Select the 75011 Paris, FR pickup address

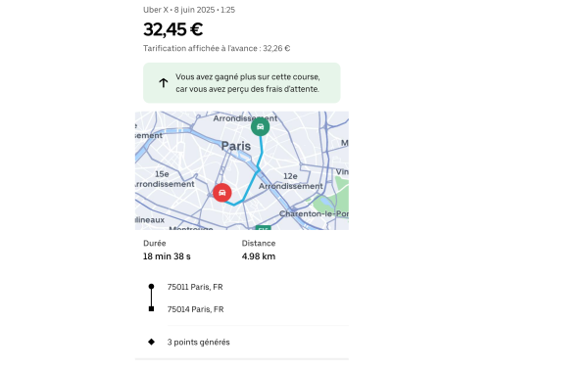point(195,287)
